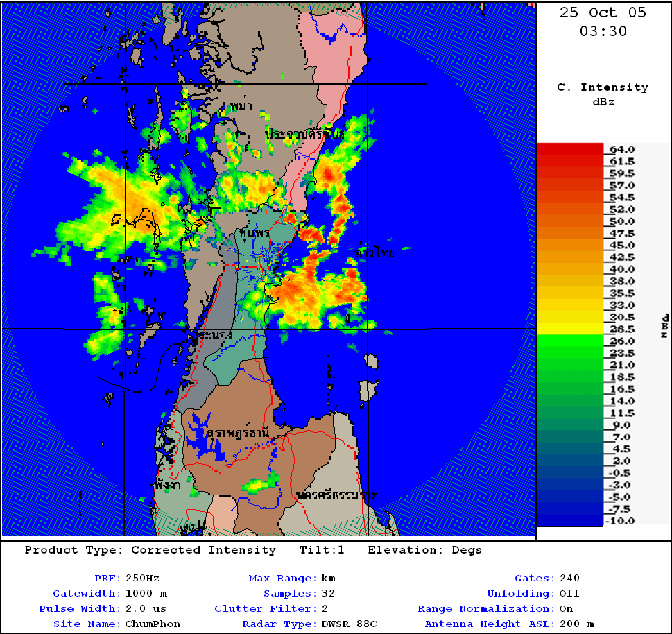Click the Antenna Height ASL 200 m value
The image size is (672, 634).
pos(577,624)
